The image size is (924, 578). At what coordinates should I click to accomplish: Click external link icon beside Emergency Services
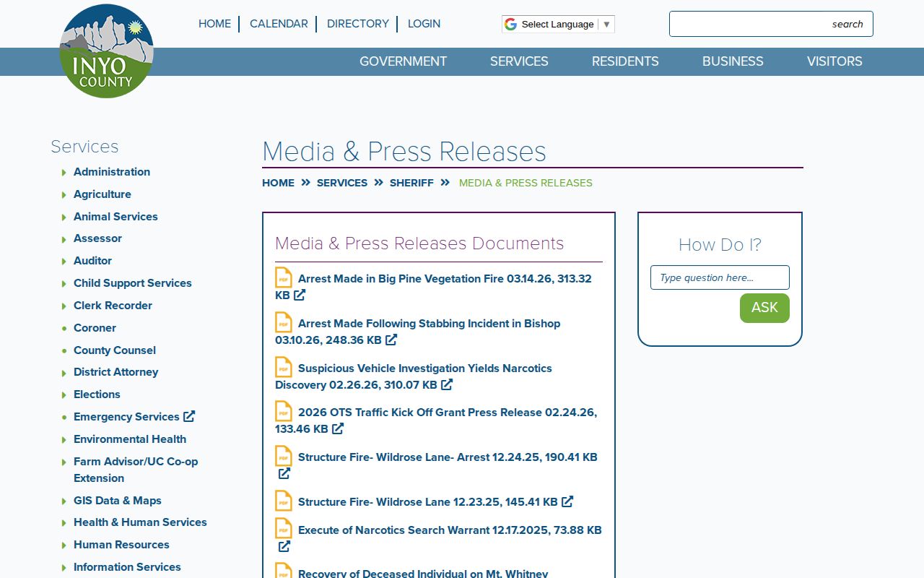(189, 416)
